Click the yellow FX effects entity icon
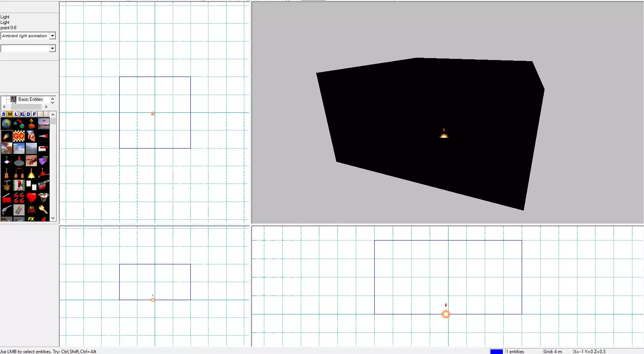The height and width of the screenshot is (354, 644). pos(31,219)
